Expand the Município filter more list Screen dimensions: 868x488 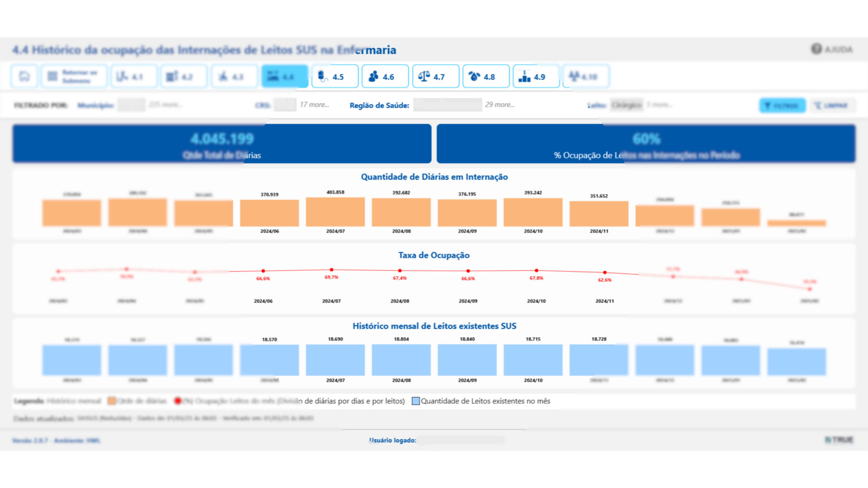tap(165, 104)
